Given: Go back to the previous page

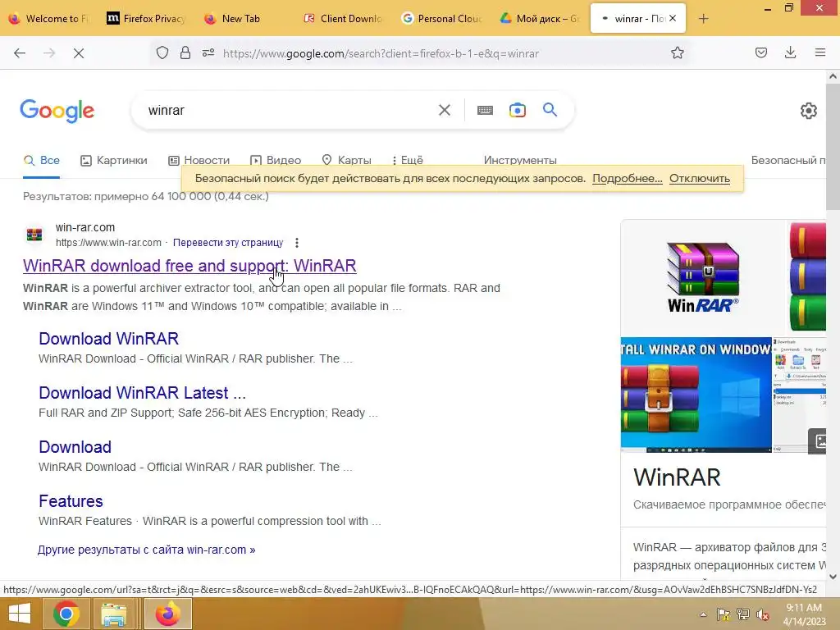Looking at the screenshot, I should click(20, 53).
